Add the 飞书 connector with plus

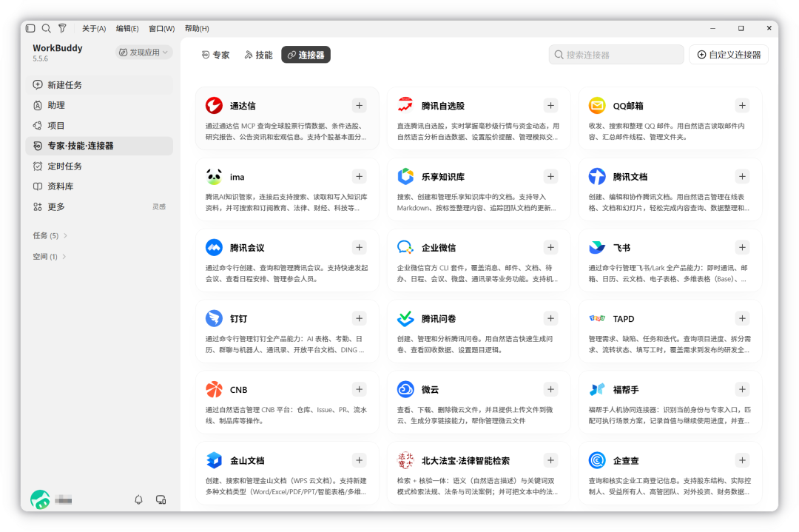[x=743, y=247]
